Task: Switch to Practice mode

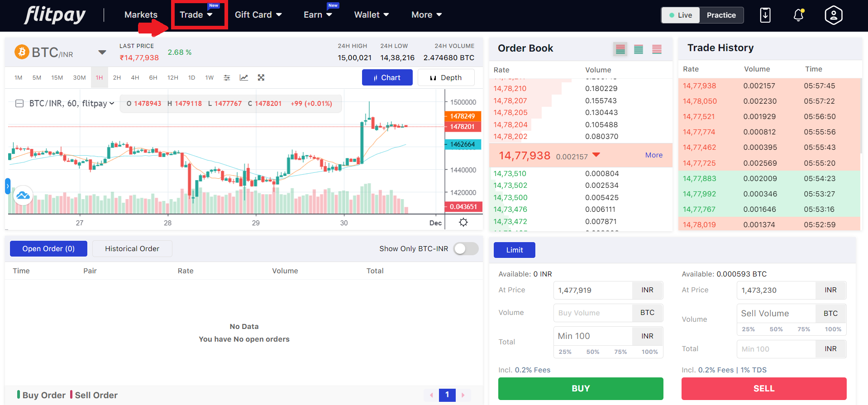Action: click(721, 15)
